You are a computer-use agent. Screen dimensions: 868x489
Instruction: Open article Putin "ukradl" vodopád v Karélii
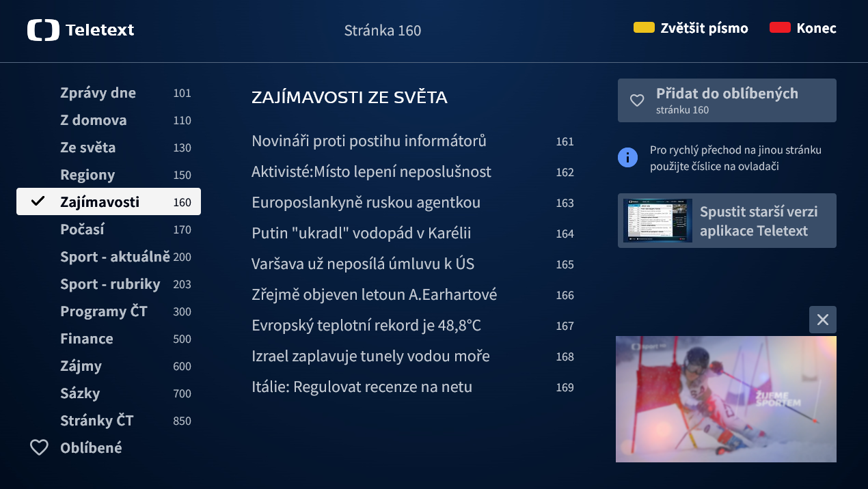(361, 234)
